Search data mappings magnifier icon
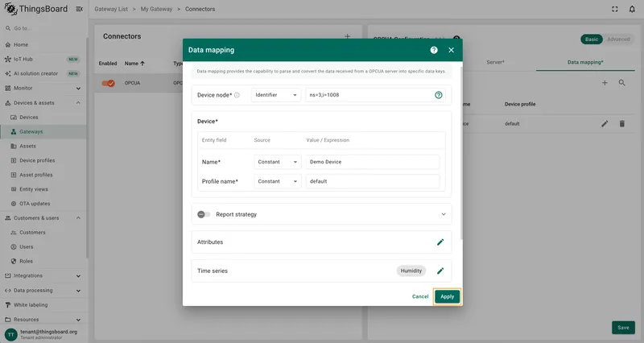 621,83
